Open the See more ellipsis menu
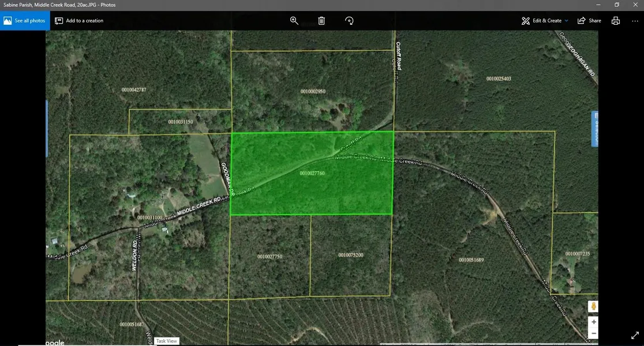The width and height of the screenshot is (644, 346). point(635,21)
